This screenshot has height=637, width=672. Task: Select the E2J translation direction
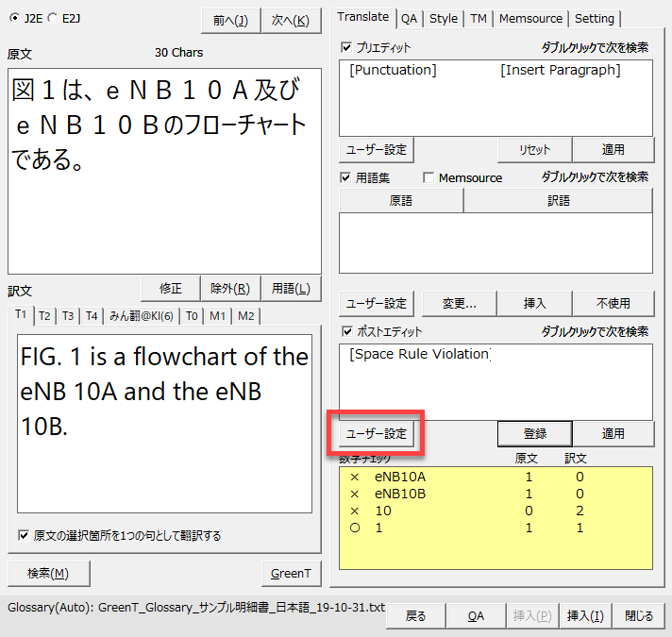pos(52,17)
